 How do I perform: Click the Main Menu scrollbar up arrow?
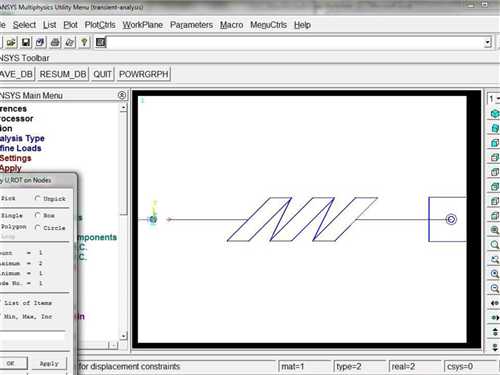click(123, 108)
